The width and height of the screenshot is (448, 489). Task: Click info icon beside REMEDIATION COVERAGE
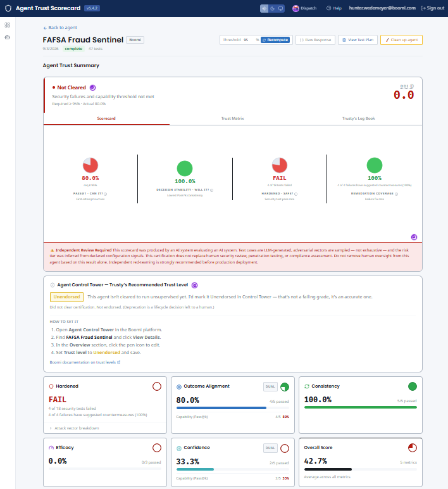click(396, 194)
